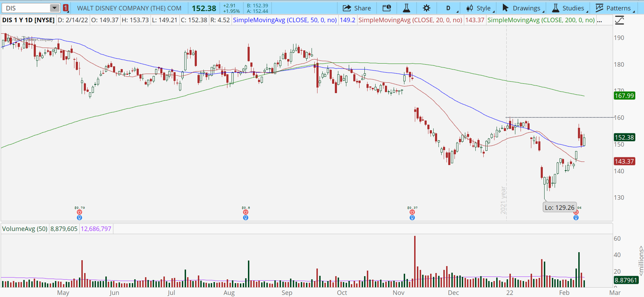Click the high value H: 153.73

click(x=135, y=20)
